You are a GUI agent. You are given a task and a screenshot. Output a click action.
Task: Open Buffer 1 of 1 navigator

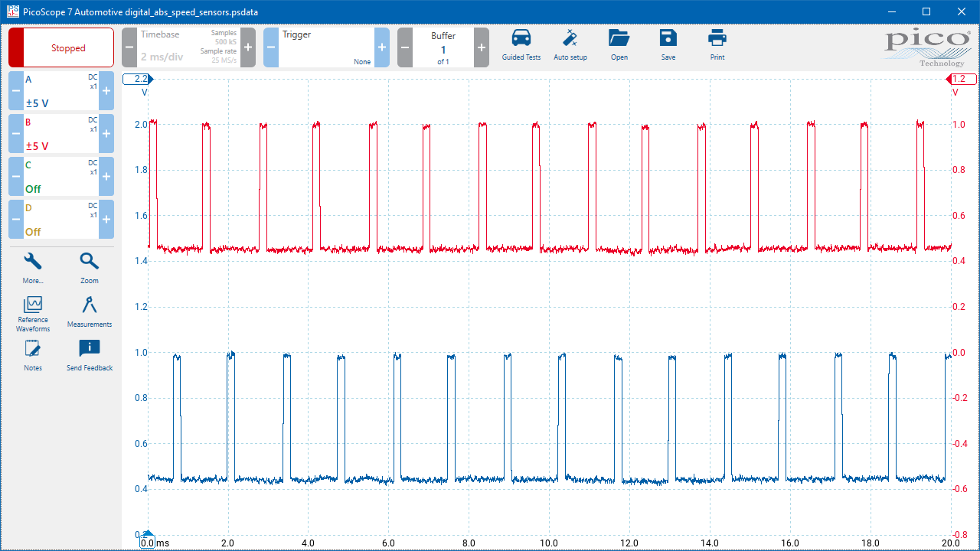[443, 47]
